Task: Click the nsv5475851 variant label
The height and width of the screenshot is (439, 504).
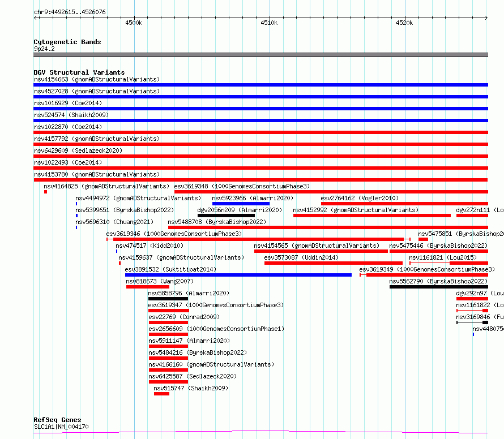Action: point(461,234)
